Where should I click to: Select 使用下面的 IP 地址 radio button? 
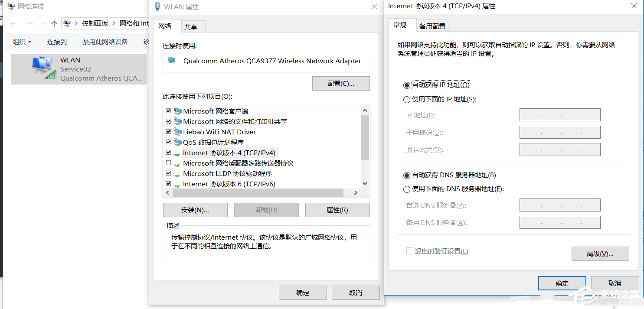click(x=406, y=100)
